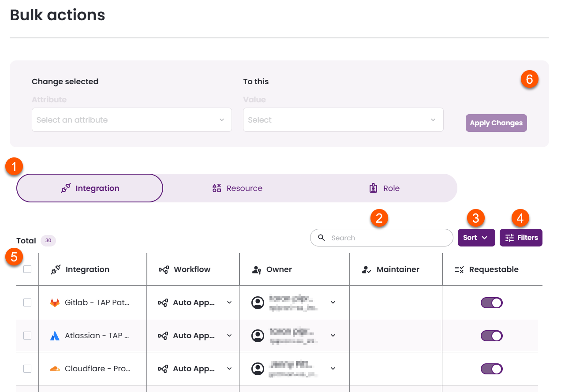This screenshot has height=392, width=561.
Task: Disable Requestable for the Gitlab integration
Action: [491, 302]
